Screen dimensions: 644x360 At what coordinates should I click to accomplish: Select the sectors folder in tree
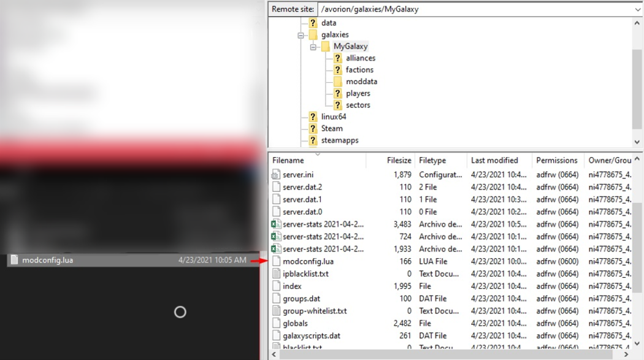(358, 105)
